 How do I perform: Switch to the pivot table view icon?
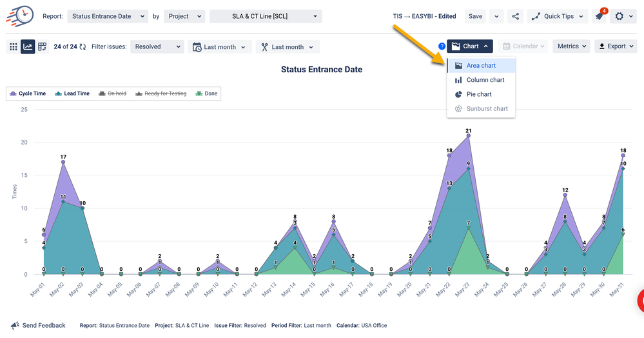(43, 47)
